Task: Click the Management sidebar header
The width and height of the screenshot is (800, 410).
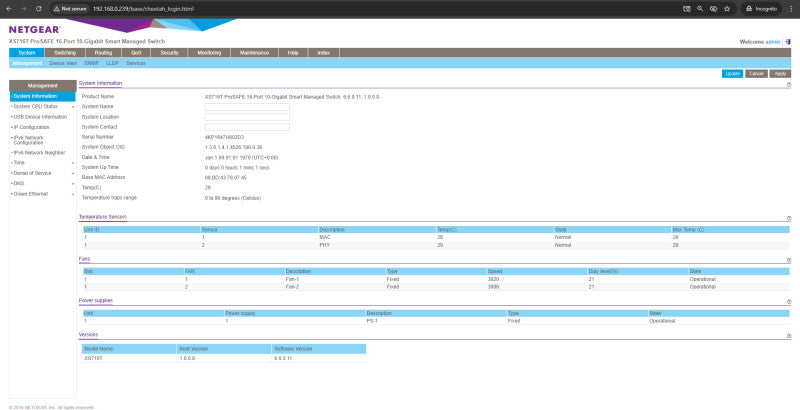Action: (42, 86)
